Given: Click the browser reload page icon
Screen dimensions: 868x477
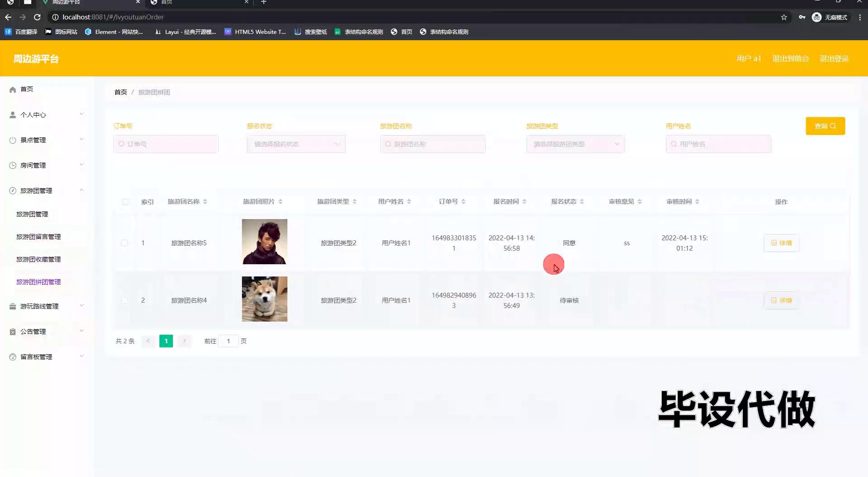Looking at the screenshot, I should (38, 17).
